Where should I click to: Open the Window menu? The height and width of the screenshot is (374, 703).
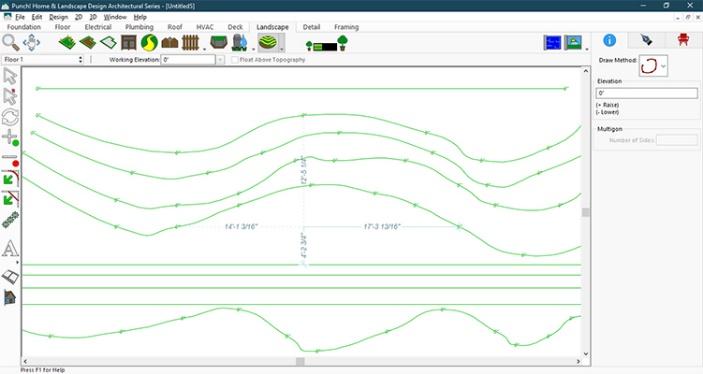[115, 17]
